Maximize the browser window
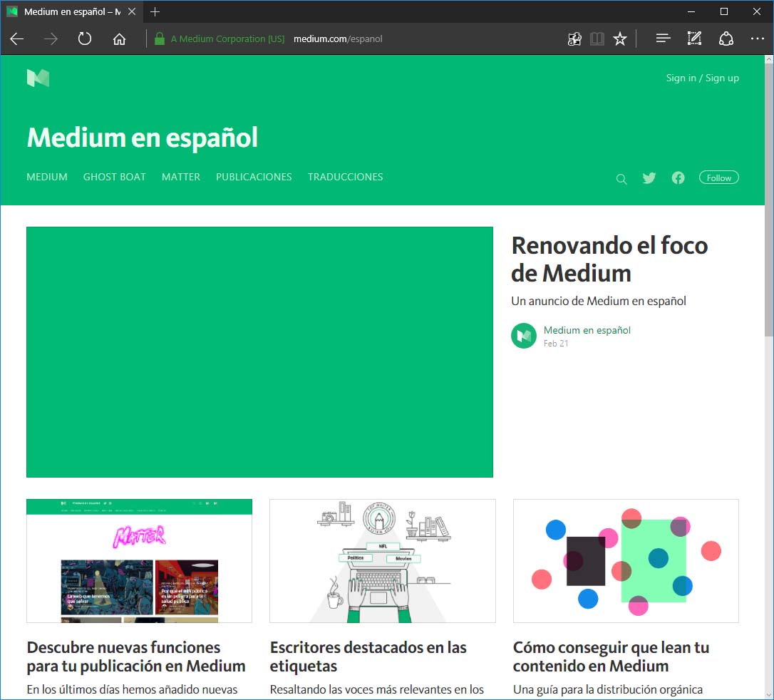The image size is (774, 700). point(724,12)
